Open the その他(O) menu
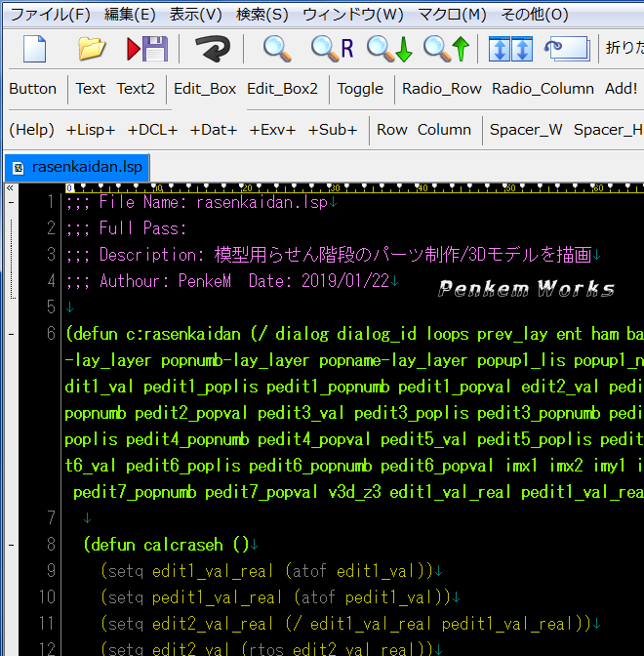 [535, 15]
